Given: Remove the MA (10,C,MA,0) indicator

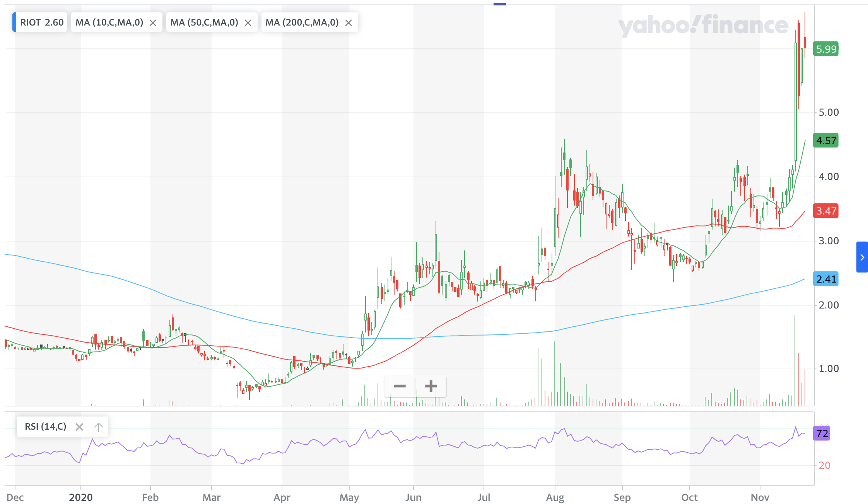Looking at the screenshot, I should pos(153,23).
